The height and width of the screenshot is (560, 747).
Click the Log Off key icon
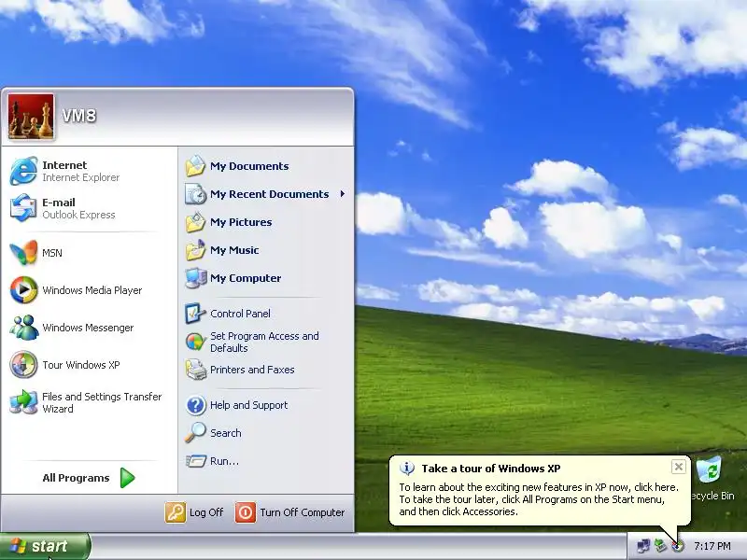pyautogui.click(x=176, y=512)
